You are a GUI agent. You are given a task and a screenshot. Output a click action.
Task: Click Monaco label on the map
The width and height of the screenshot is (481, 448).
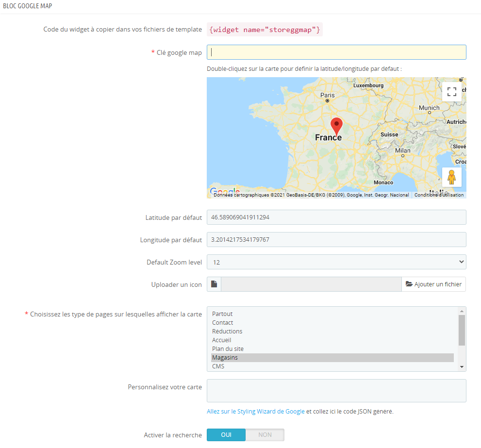click(x=383, y=183)
